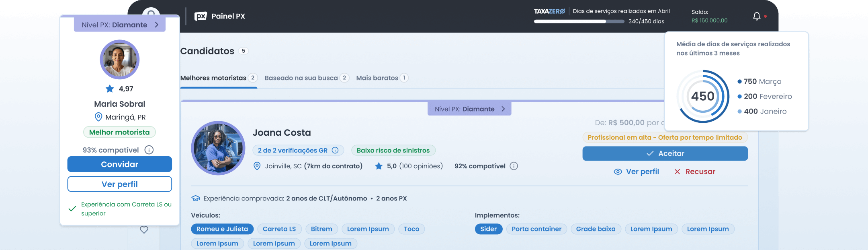The width and height of the screenshot is (868, 250).
Task: Click the Taxa Zero days progress bar
Action: click(579, 21)
